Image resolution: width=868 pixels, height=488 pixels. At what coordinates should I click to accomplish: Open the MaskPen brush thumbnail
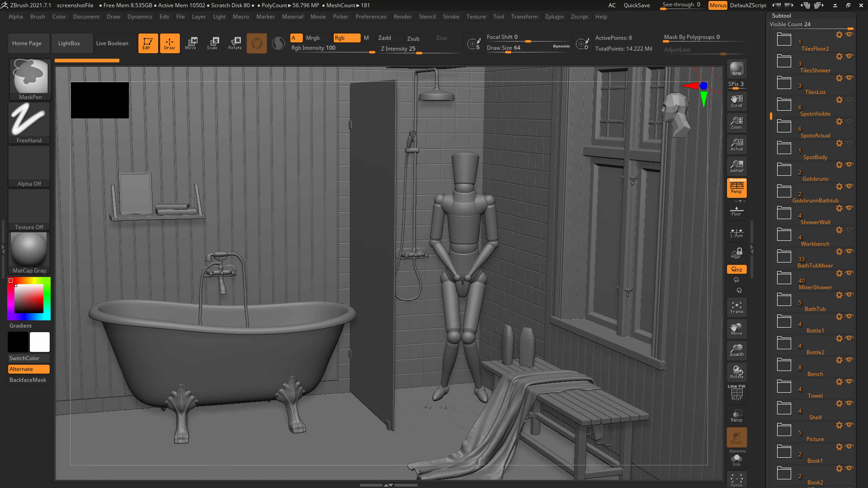(x=30, y=80)
